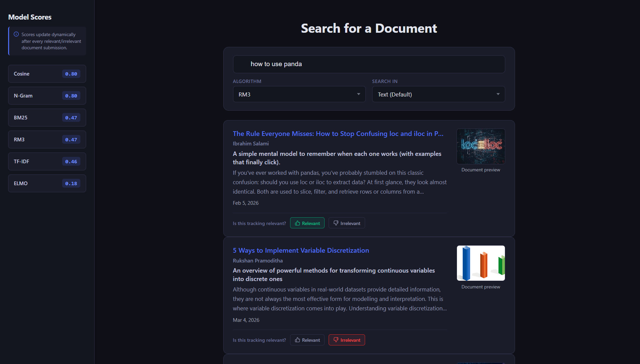Click author name Ibrahim Salami
Viewport: 640px width, 364px height.
click(251, 143)
